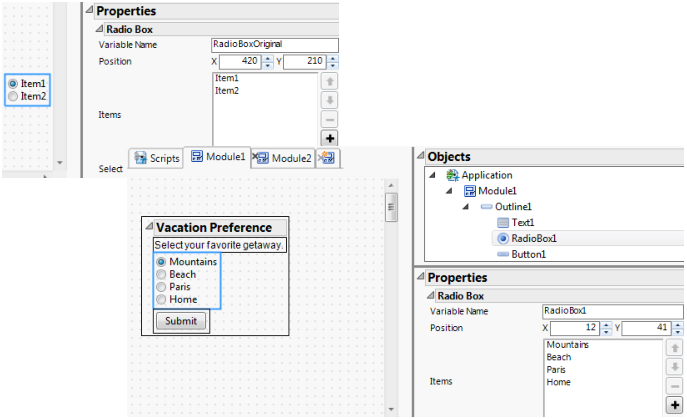Click the remove item minus button in lower Items list
Viewport: 687px width, 419px height.
coord(676,385)
